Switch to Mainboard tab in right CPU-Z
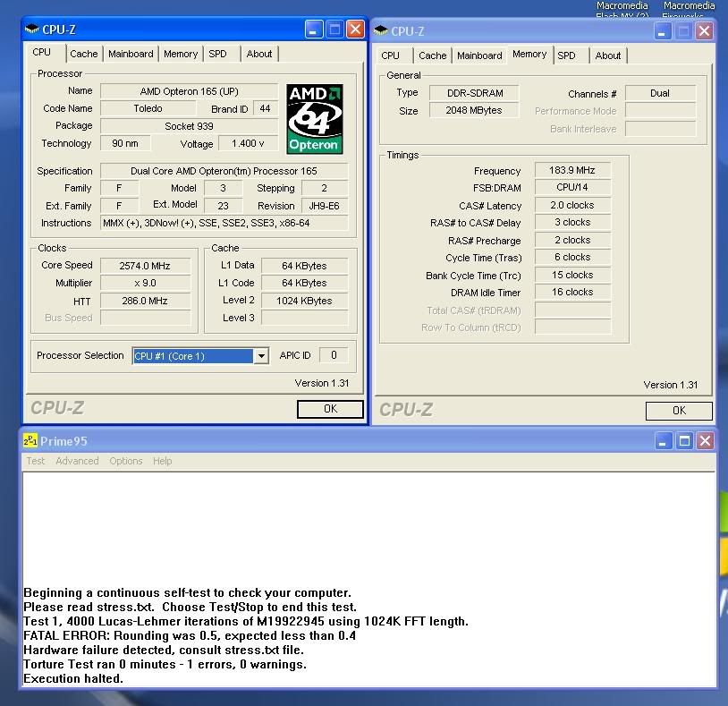 coord(479,55)
